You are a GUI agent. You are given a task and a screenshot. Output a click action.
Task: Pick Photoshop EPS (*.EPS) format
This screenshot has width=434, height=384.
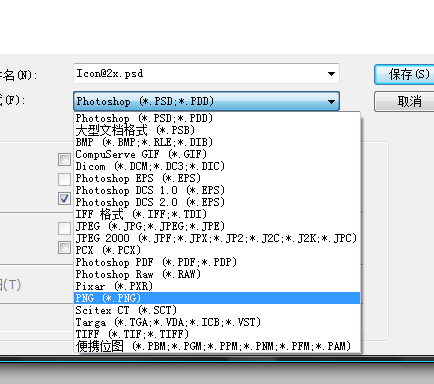[x=217, y=178]
